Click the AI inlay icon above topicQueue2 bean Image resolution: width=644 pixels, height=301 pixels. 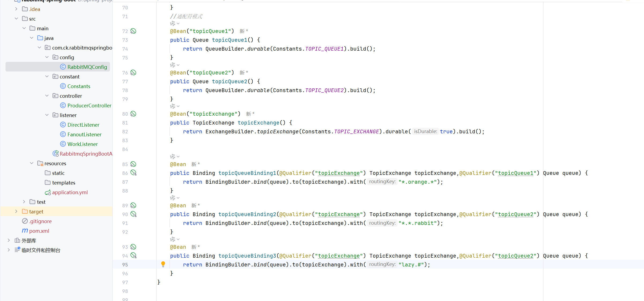pos(173,65)
